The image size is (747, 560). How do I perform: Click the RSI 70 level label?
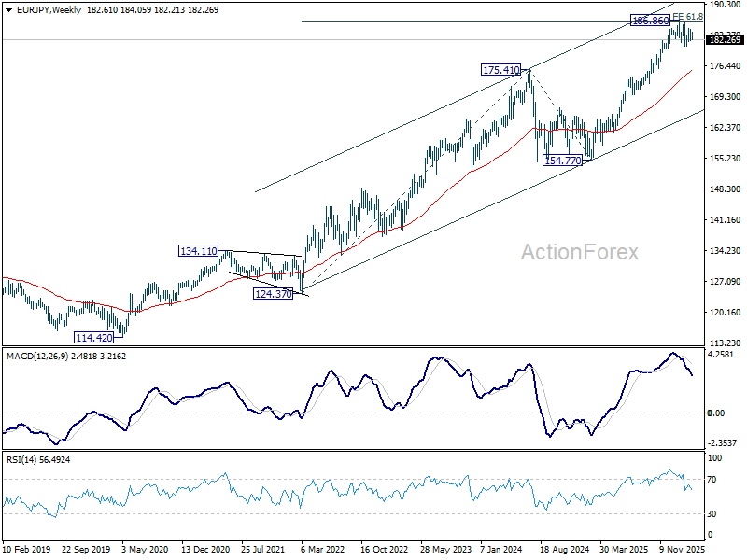(712, 480)
